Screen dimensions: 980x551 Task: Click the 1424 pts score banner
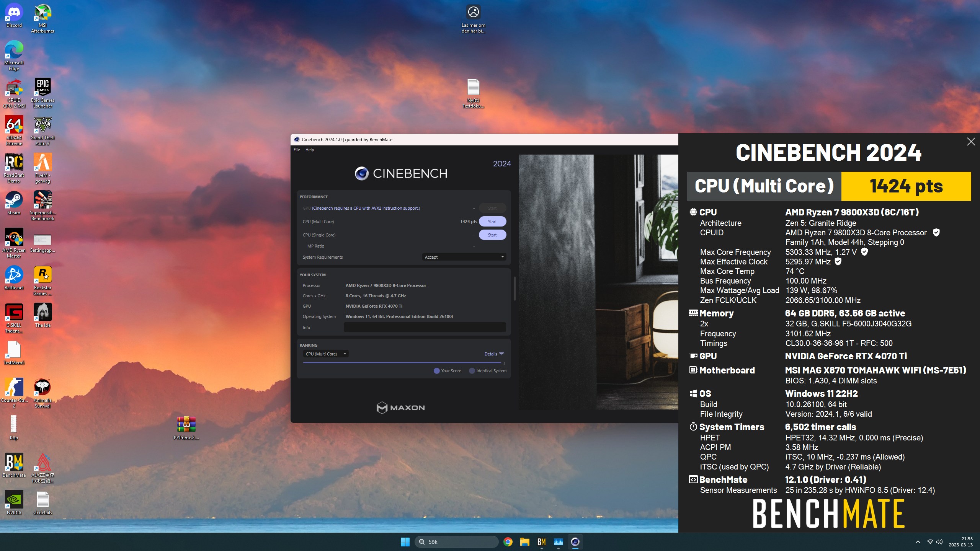click(906, 186)
